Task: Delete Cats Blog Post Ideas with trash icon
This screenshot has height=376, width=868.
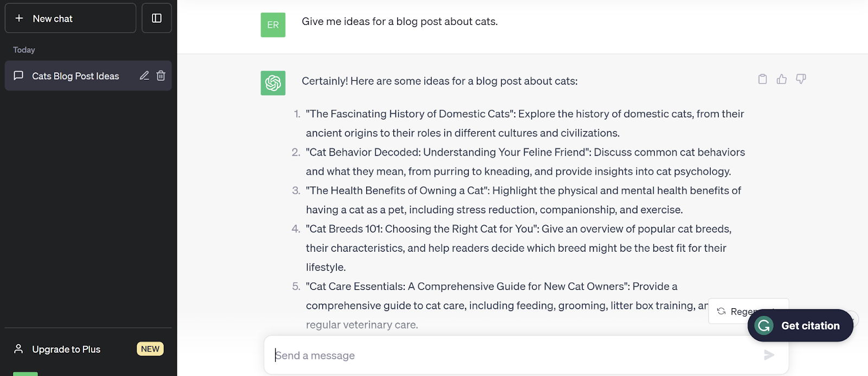Action: [x=161, y=76]
